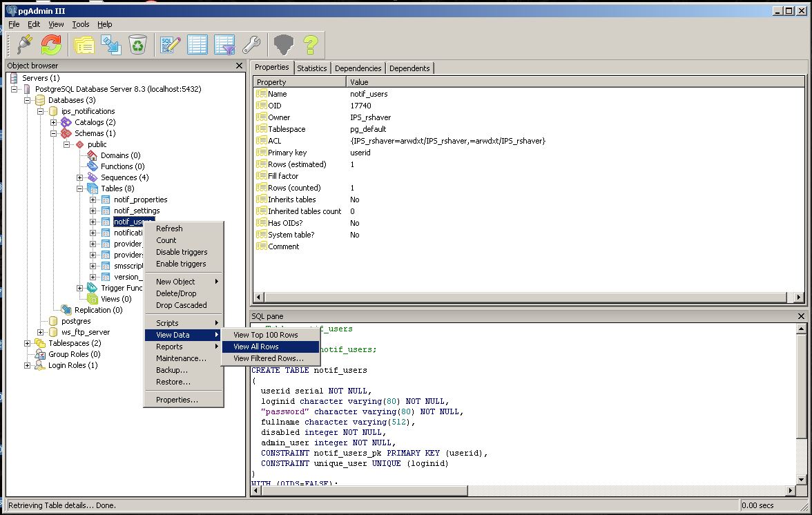This screenshot has width=812, height=515.
Task: Click the Tablespaces folder icon
Action: click(40, 343)
